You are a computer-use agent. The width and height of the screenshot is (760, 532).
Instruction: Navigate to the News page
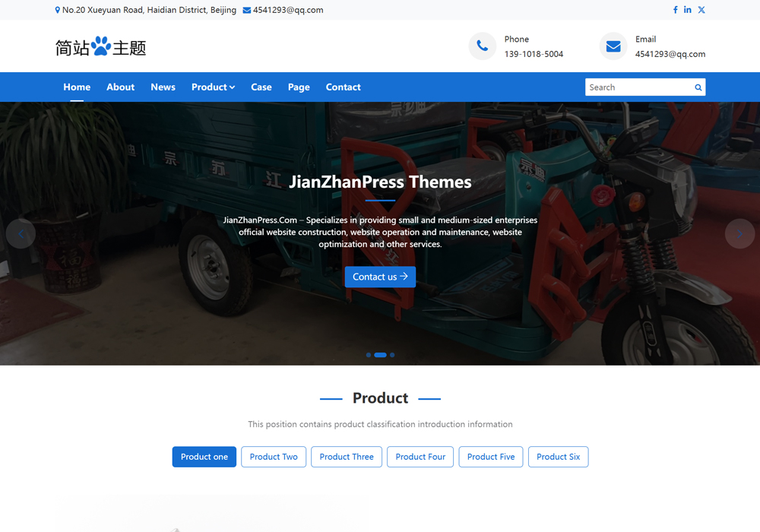coord(163,87)
